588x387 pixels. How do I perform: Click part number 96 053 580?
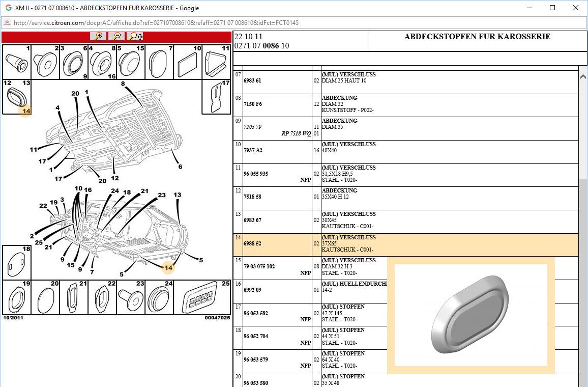(256, 383)
